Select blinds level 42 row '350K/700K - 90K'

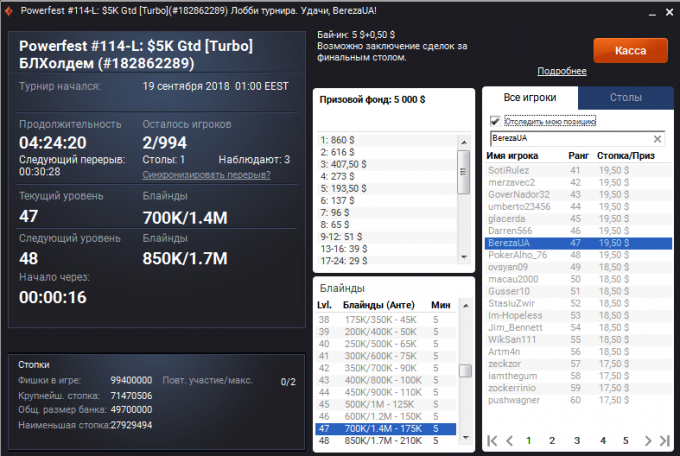point(386,368)
